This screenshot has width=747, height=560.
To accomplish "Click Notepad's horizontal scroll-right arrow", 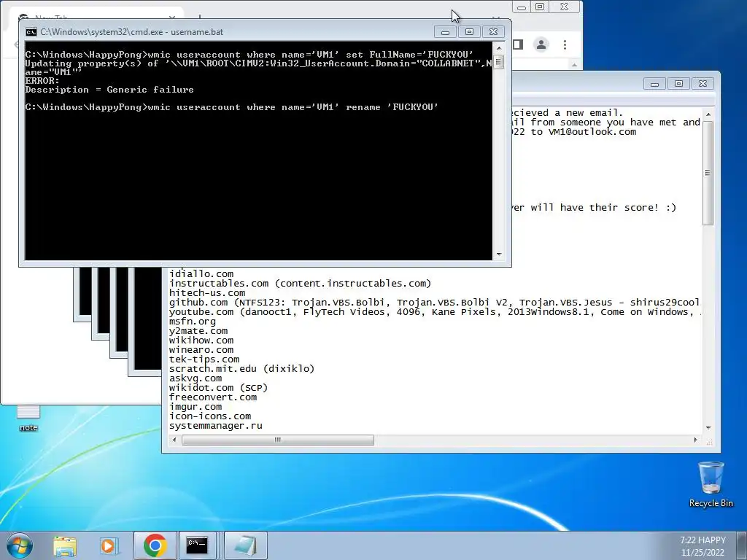I will tap(695, 440).
